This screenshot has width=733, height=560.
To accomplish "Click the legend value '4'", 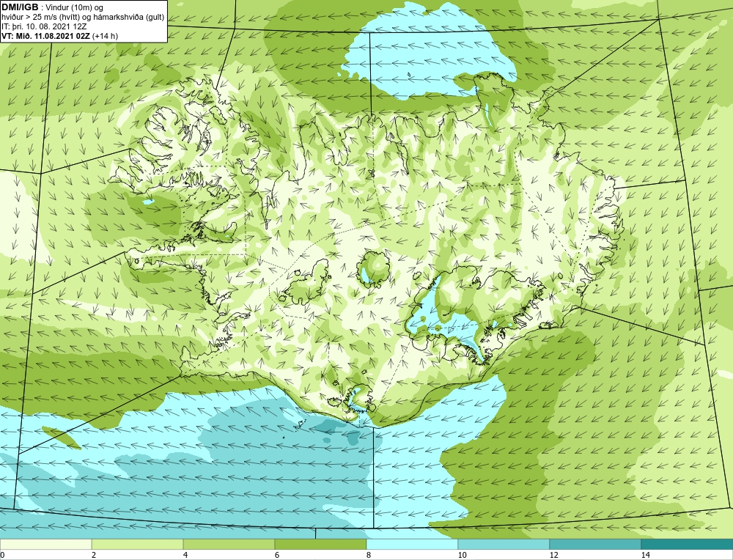I will 185,555.
